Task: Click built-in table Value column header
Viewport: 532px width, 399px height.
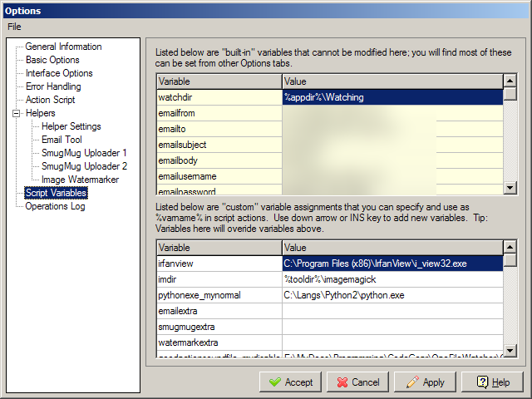Action: point(392,81)
